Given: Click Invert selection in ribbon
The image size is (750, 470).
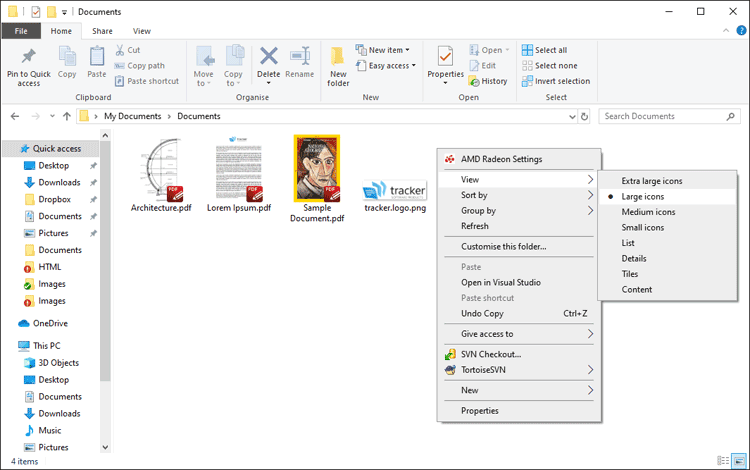Looking at the screenshot, I should [x=556, y=81].
